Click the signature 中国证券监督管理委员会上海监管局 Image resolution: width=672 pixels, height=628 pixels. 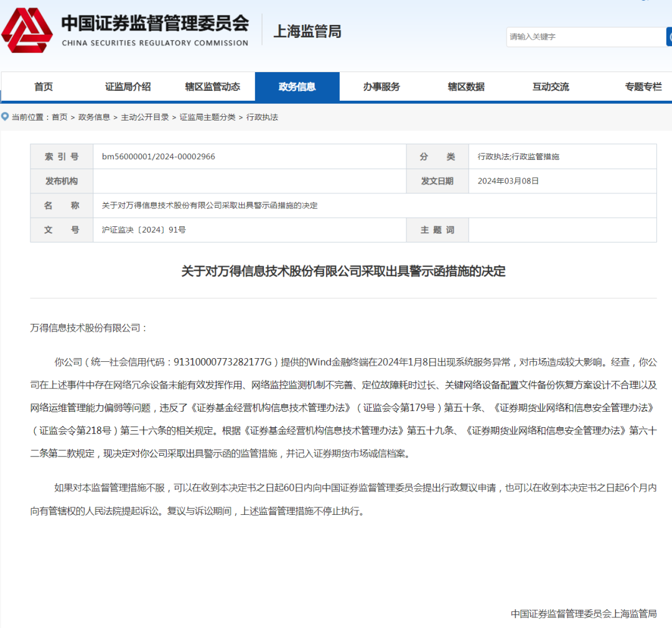click(x=584, y=614)
